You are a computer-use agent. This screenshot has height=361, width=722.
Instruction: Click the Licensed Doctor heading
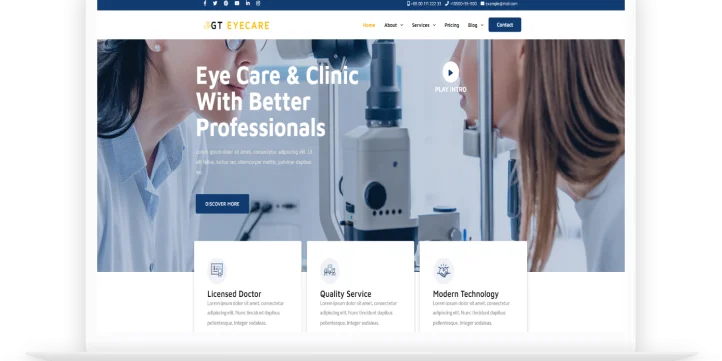[234, 294]
